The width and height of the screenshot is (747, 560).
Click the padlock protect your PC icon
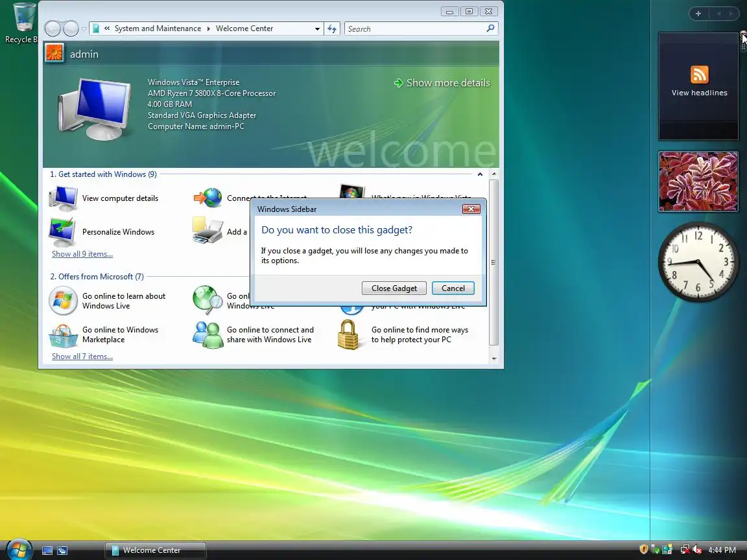(348, 334)
